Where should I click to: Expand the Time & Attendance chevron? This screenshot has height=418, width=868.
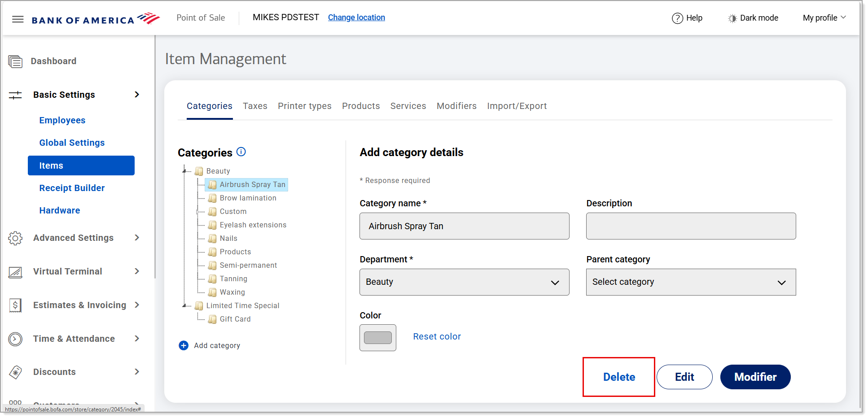tap(137, 339)
